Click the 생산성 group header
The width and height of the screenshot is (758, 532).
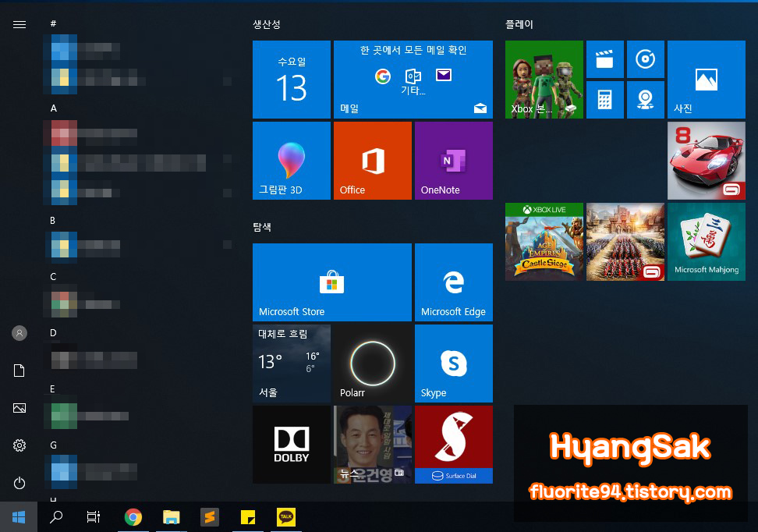[x=267, y=24]
